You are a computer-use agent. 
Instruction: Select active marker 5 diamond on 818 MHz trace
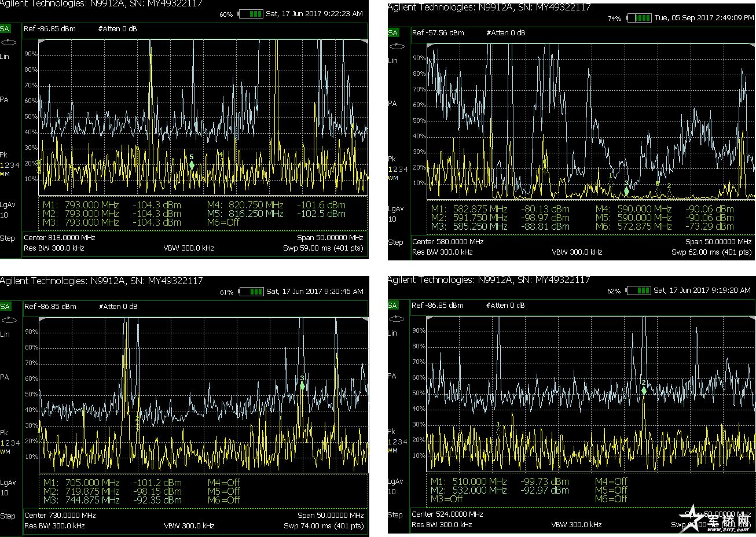click(192, 165)
